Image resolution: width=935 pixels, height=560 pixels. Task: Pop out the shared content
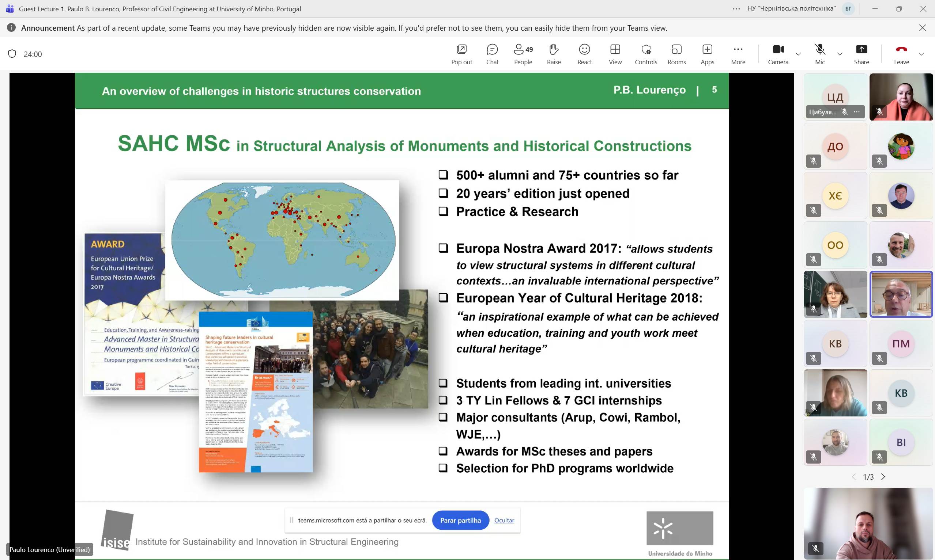[x=461, y=54]
